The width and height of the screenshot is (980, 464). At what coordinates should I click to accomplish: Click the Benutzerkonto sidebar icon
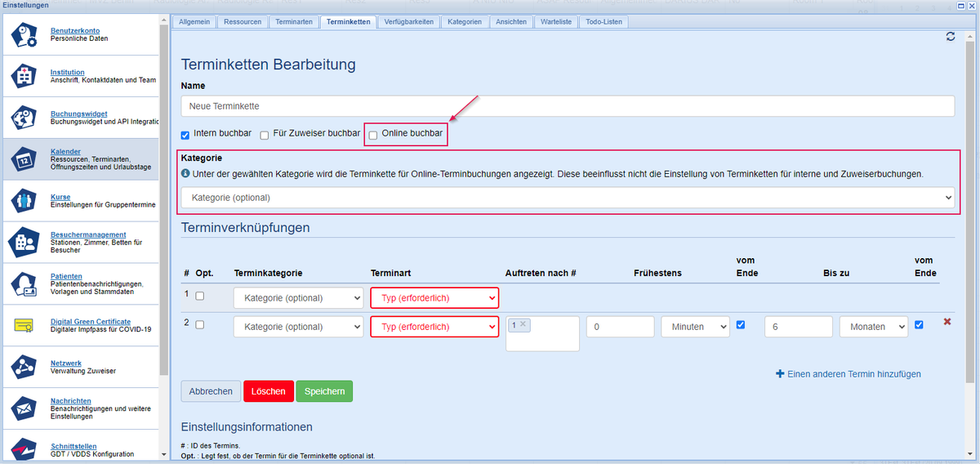24,34
